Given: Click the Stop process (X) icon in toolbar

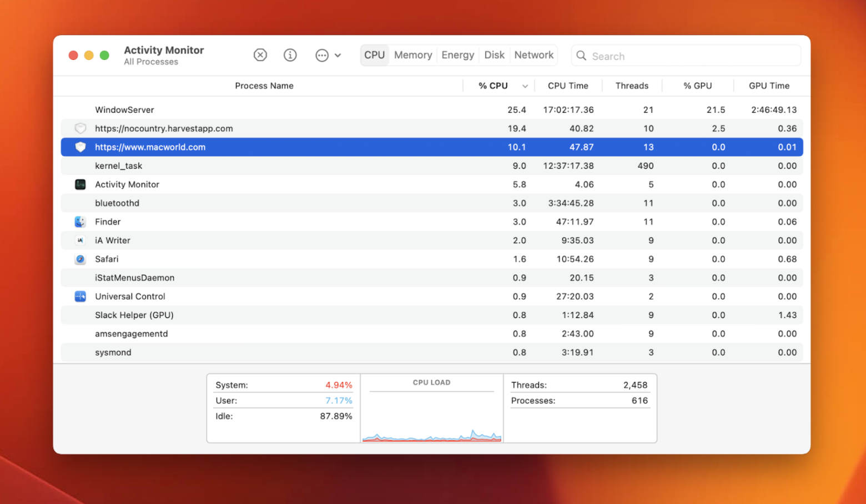Looking at the screenshot, I should (x=260, y=55).
